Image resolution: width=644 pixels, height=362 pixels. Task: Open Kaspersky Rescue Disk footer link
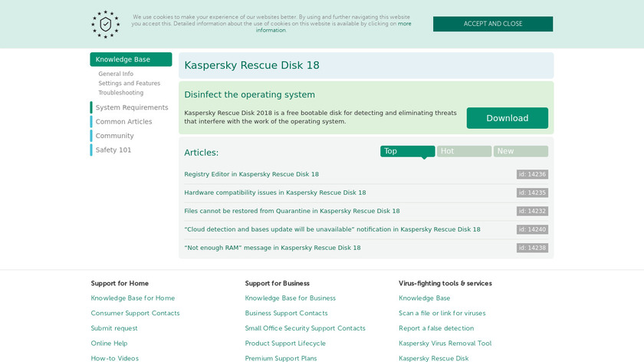[433, 358]
